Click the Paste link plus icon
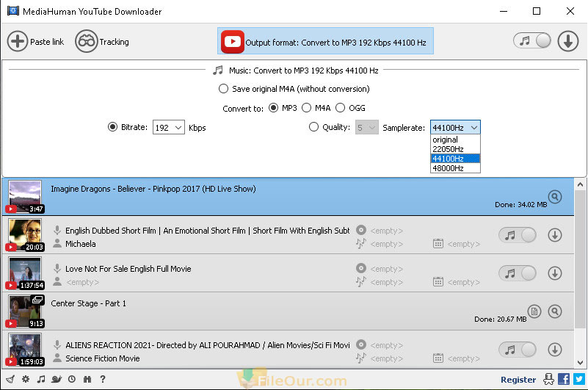Viewport: 588px width, 390px height. pos(17,41)
